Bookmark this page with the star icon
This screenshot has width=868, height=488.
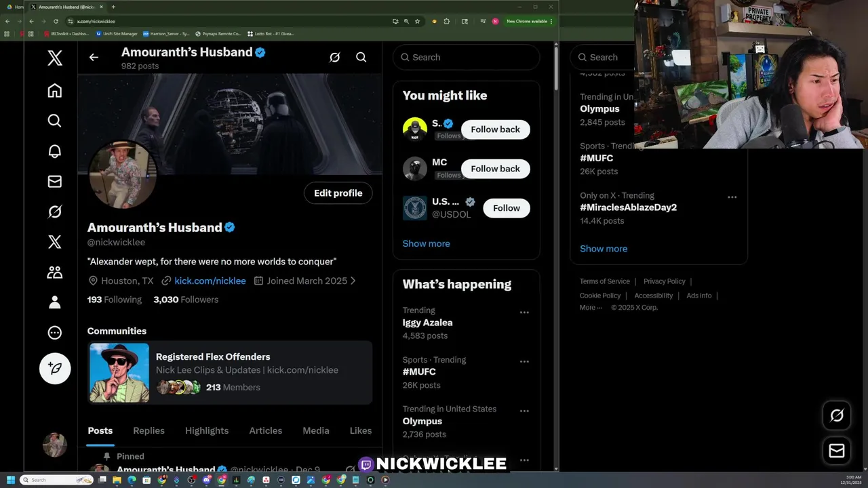click(417, 21)
